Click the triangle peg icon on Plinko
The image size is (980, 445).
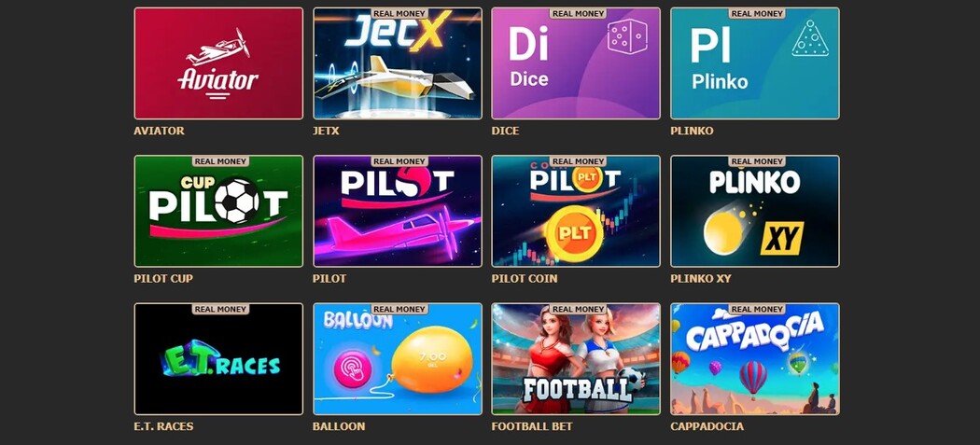point(810,38)
